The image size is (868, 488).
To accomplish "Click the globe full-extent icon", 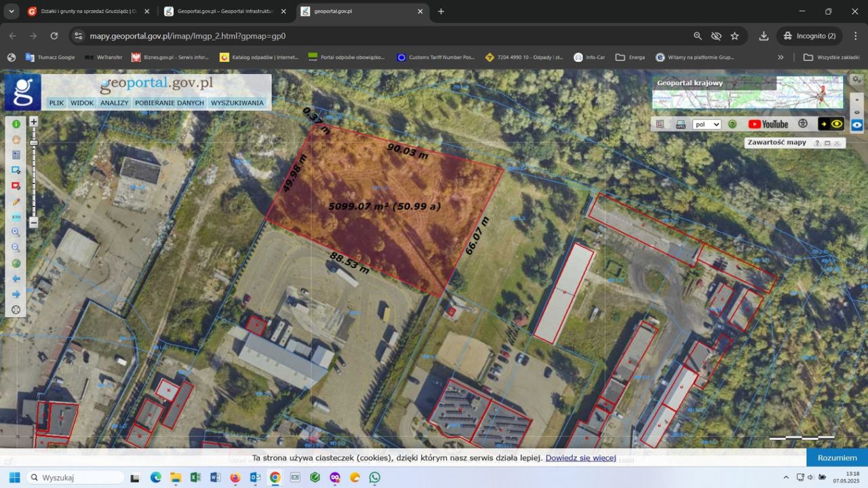I will pyautogui.click(x=16, y=263).
